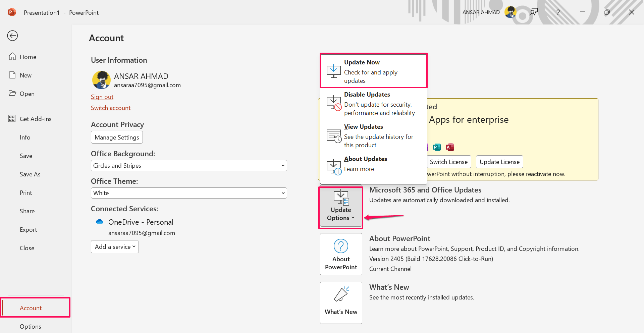Select the Disable Updates blocked icon
The height and width of the screenshot is (333, 644).
pyautogui.click(x=334, y=103)
